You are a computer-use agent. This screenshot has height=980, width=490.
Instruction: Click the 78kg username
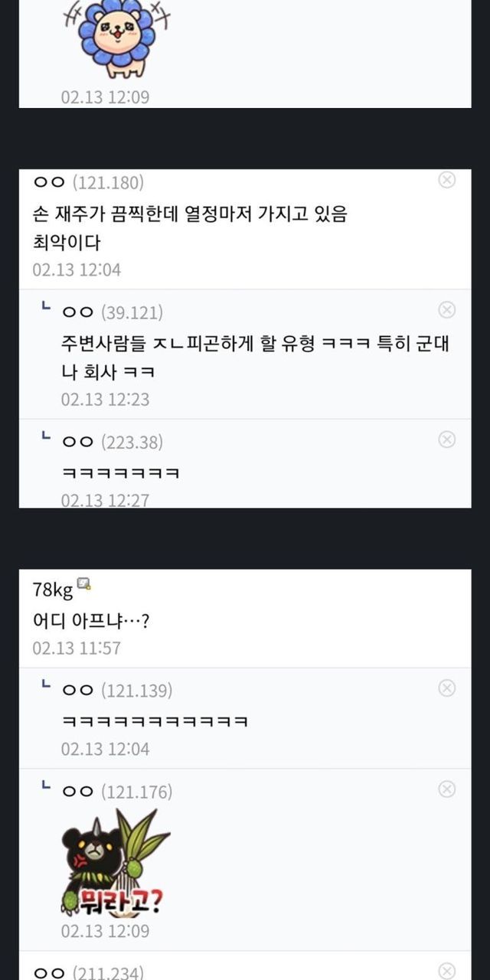coord(53,590)
